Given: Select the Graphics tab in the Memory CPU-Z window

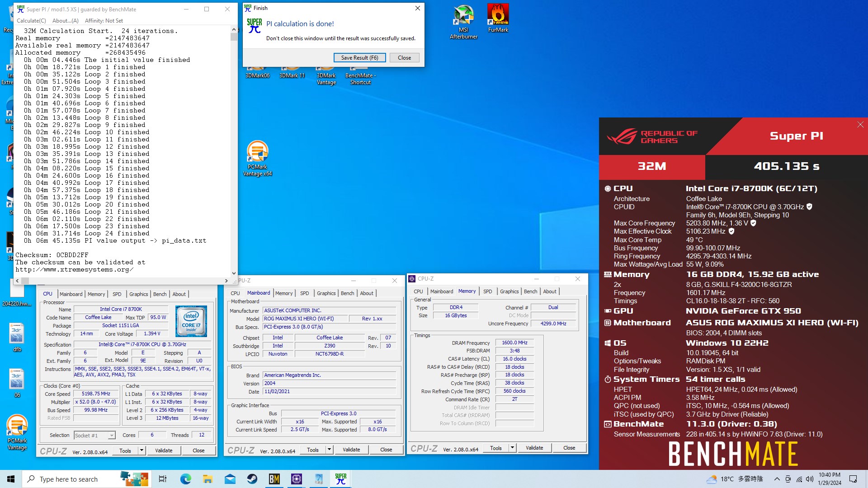Looking at the screenshot, I should pos(509,291).
